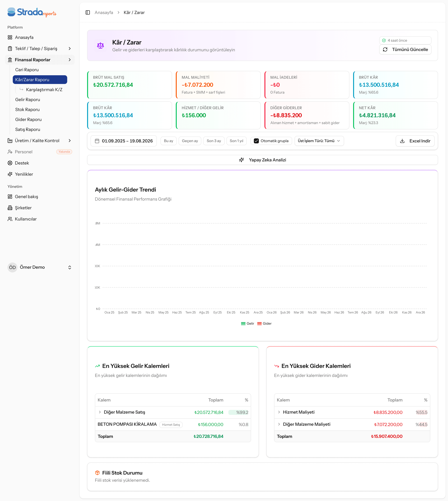Image resolution: width=448 pixels, height=501 pixels.
Task: Toggle Gelir series in chart legend
Action: (248, 324)
